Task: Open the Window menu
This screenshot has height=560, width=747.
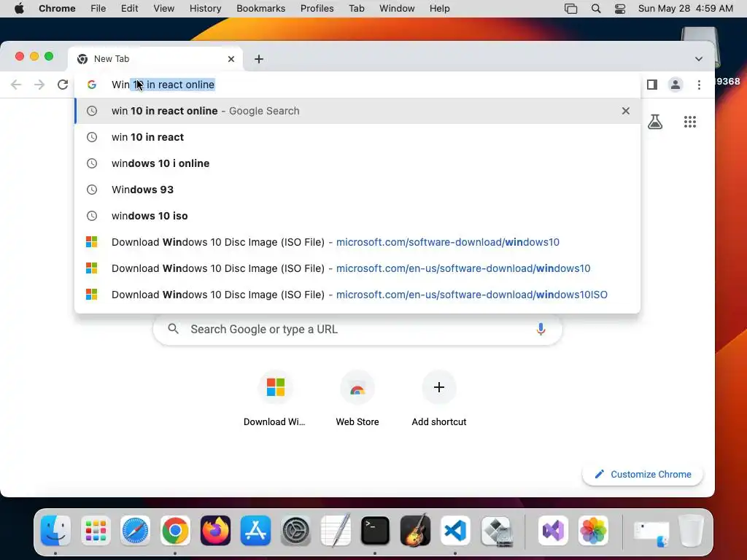Action: tap(397, 9)
